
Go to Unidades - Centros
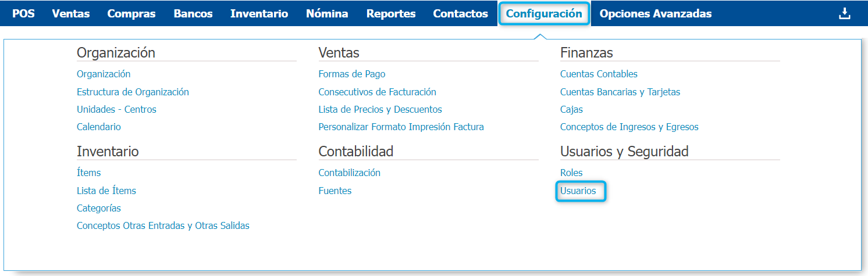tap(116, 109)
